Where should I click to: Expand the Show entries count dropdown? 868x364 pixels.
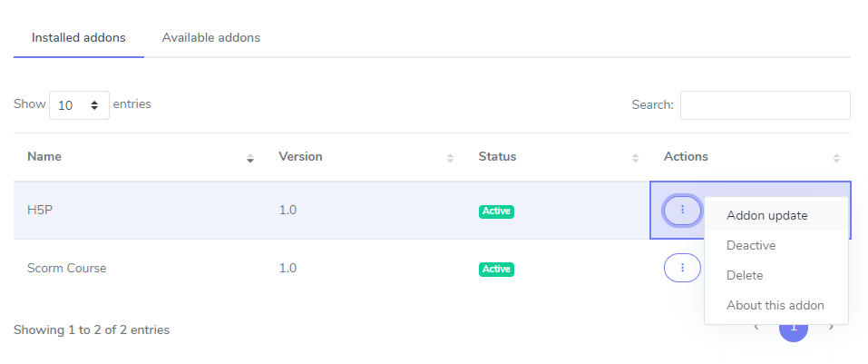pos(79,105)
